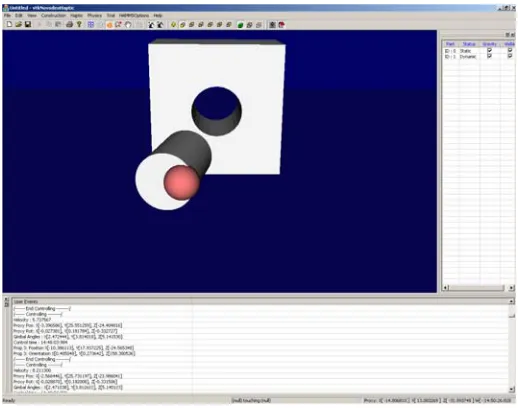Click the blue grid toolbar icon

[x=91, y=24]
